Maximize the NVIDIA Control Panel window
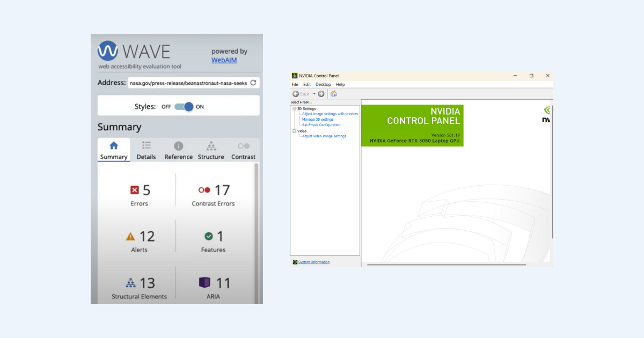 click(531, 76)
